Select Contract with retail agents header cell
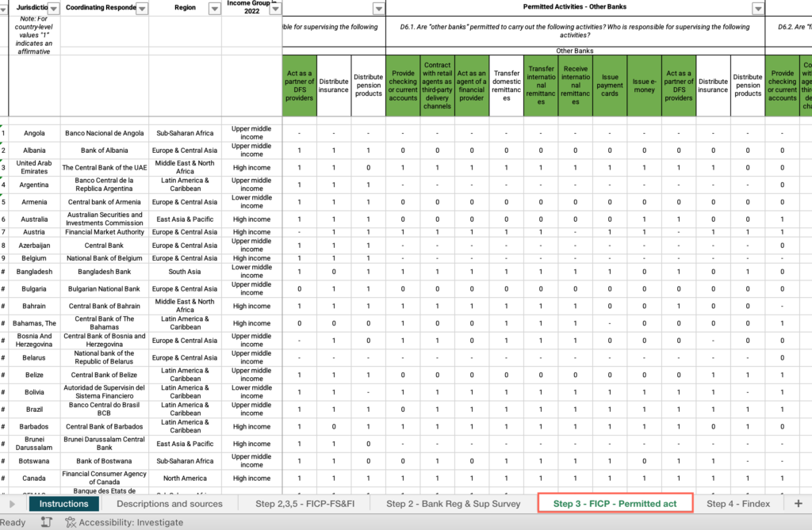The image size is (812, 530). (x=437, y=86)
